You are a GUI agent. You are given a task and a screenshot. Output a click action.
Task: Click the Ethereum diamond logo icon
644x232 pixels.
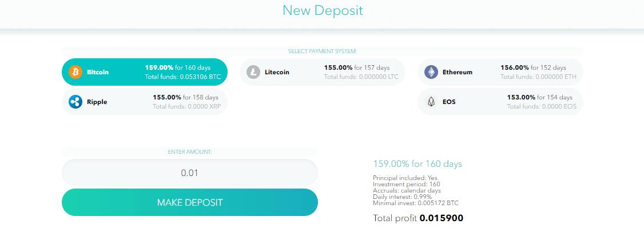[x=431, y=72]
